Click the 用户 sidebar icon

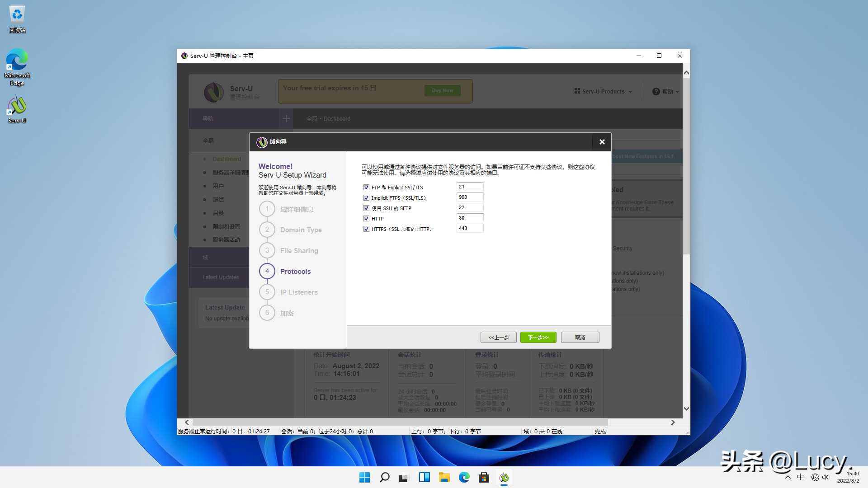click(218, 185)
